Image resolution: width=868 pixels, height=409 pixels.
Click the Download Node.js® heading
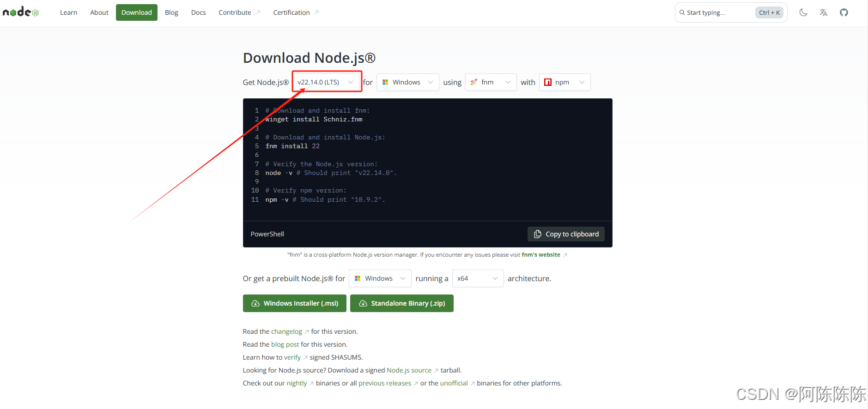point(309,58)
